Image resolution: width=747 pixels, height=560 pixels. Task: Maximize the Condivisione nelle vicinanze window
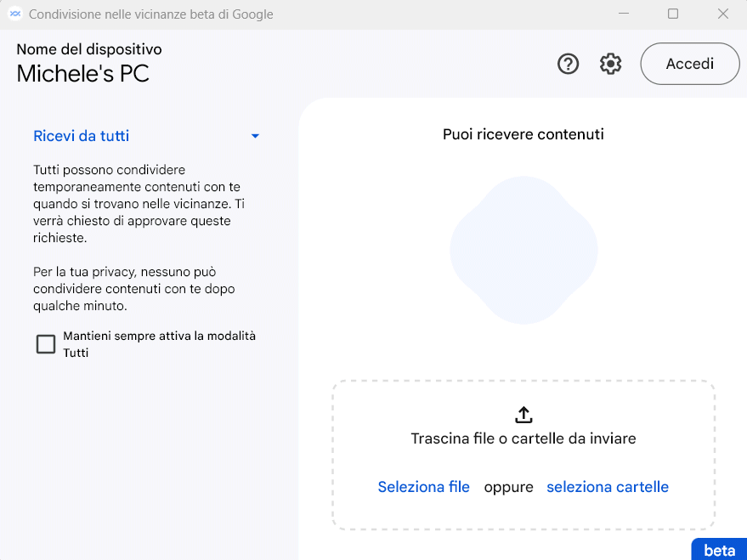click(673, 14)
